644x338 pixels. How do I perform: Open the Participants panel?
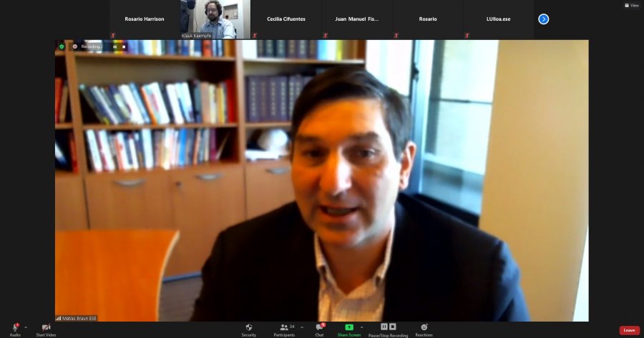(284, 329)
